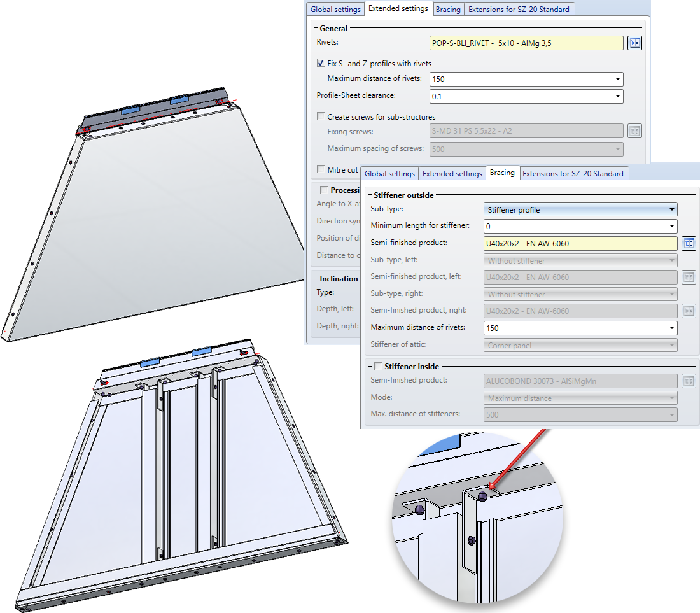Enable the Mitre cut checkbox
Viewport: 700px width, 613px height.
(321, 169)
